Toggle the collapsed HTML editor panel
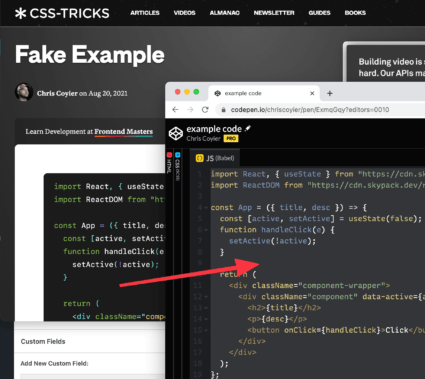This screenshot has height=379, width=425. click(x=169, y=163)
